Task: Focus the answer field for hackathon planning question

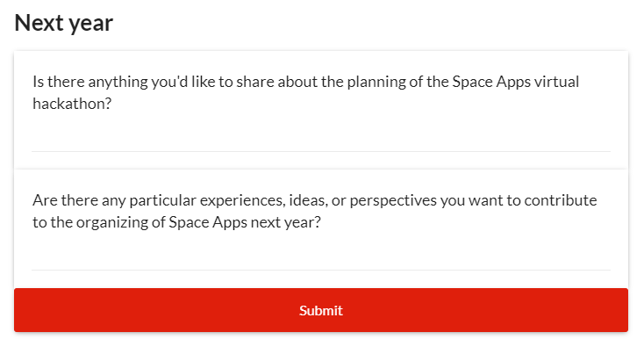Action: (x=321, y=139)
